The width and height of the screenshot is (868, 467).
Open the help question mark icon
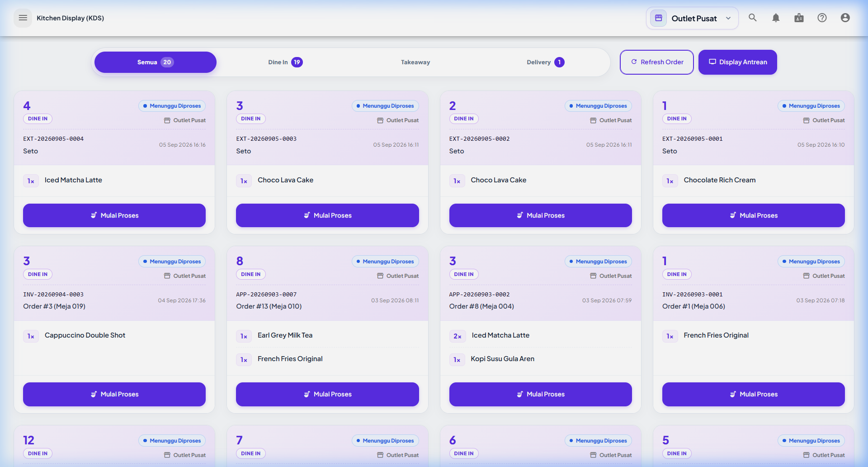(x=822, y=18)
